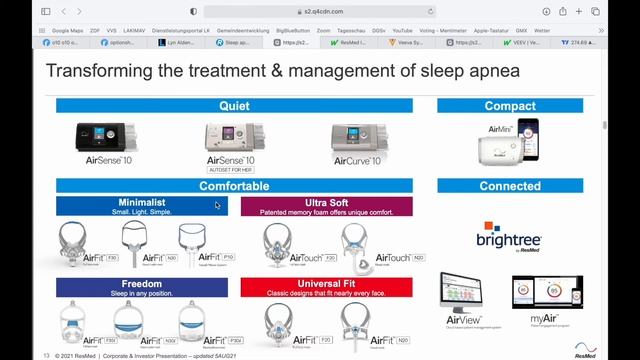This screenshot has height=360, width=640.
Task: Open the Dienstleistungsportal LK bookmark
Action: (181, 31)
